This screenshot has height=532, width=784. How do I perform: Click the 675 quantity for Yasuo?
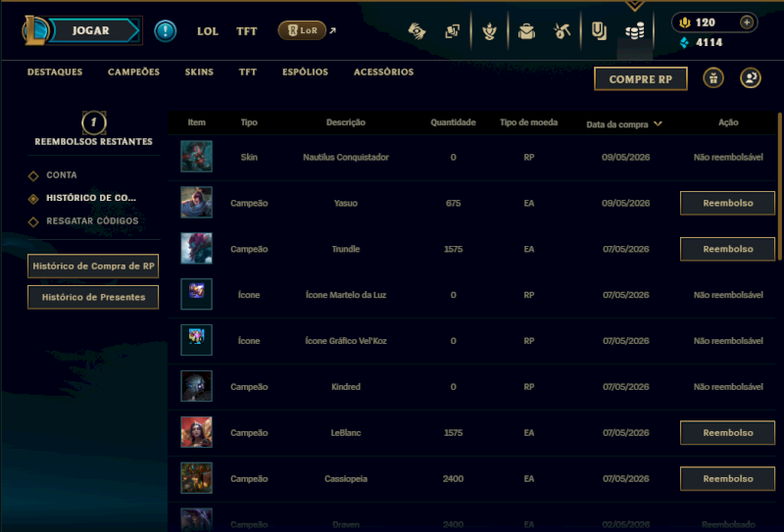[453, 203]
